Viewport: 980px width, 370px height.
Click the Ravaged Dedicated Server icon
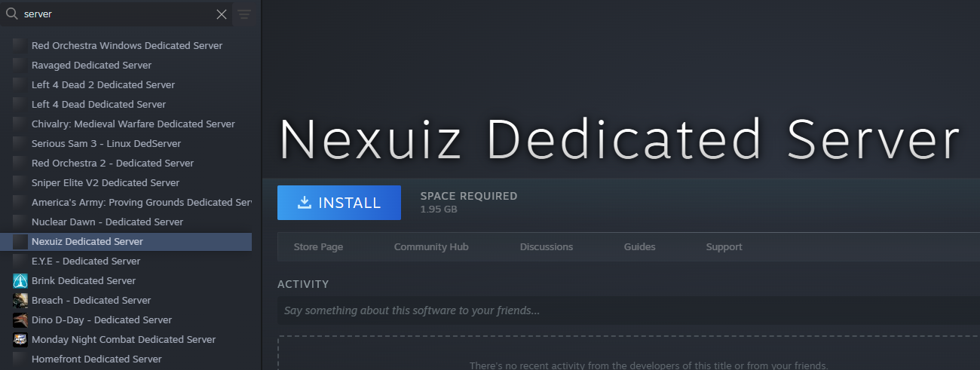(x=20, y=65)
